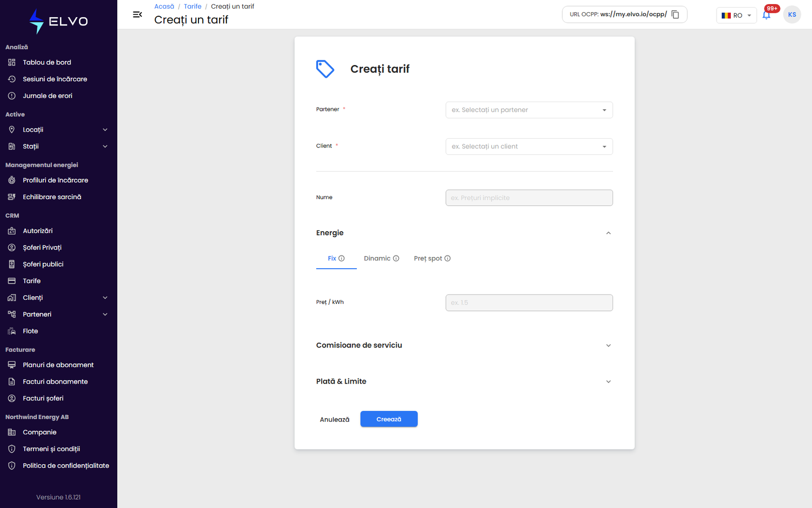Viewport: 812px width, 508px height.
Task: Switch to the Dinamic tab
Action: (x=381, y=259)
